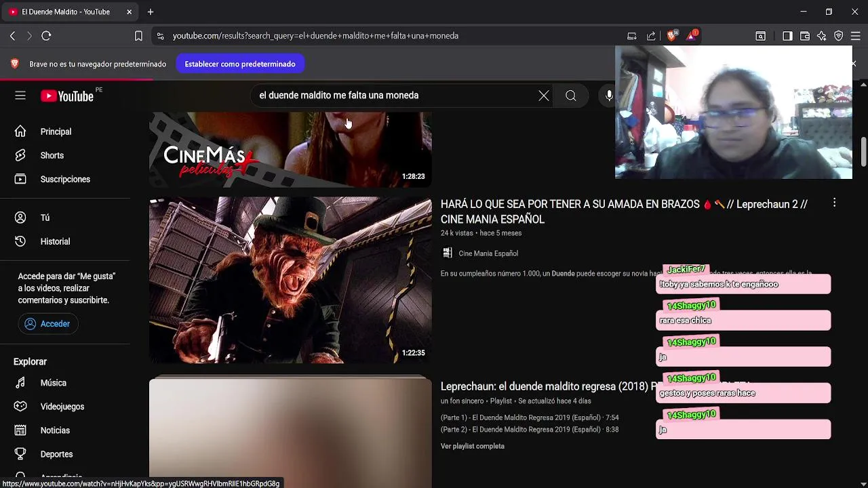Open more options for the Leprechaun 2 video

point(834,203)
